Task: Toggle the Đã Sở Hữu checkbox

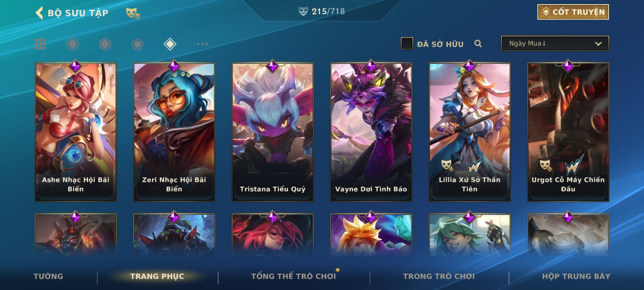Action: (x=407, y=44)
